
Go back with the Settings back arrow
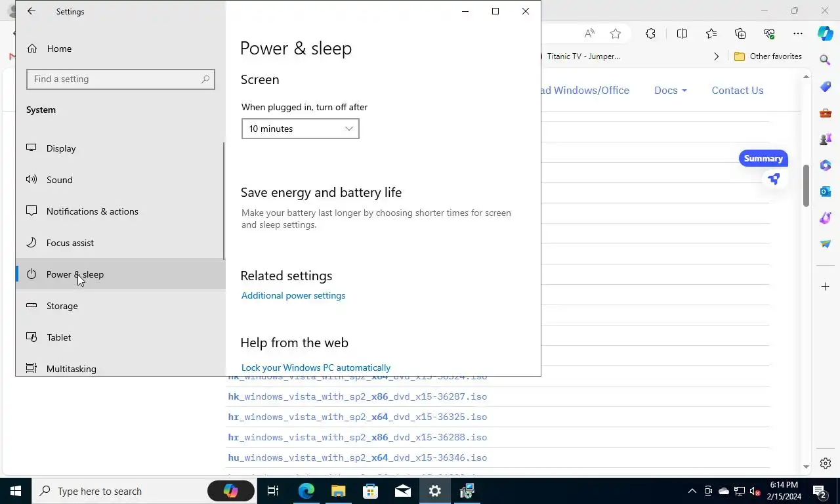tap(31, 11)
